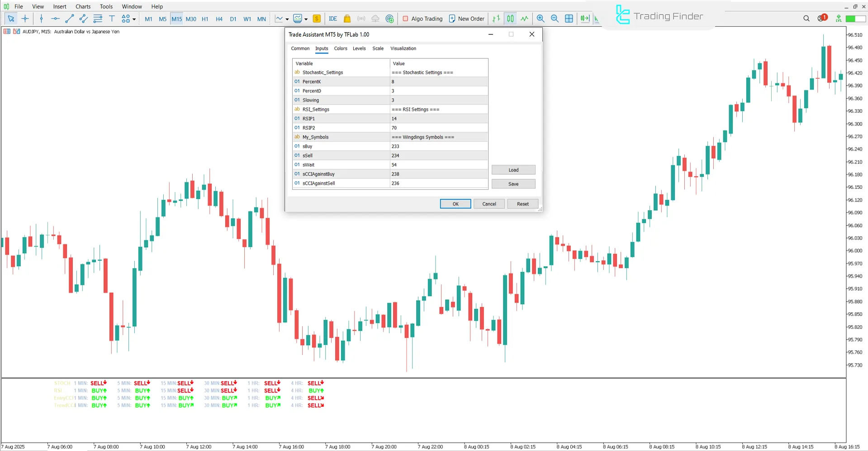
Task: Select the Text annotation tool
Action: coord(112,19)
